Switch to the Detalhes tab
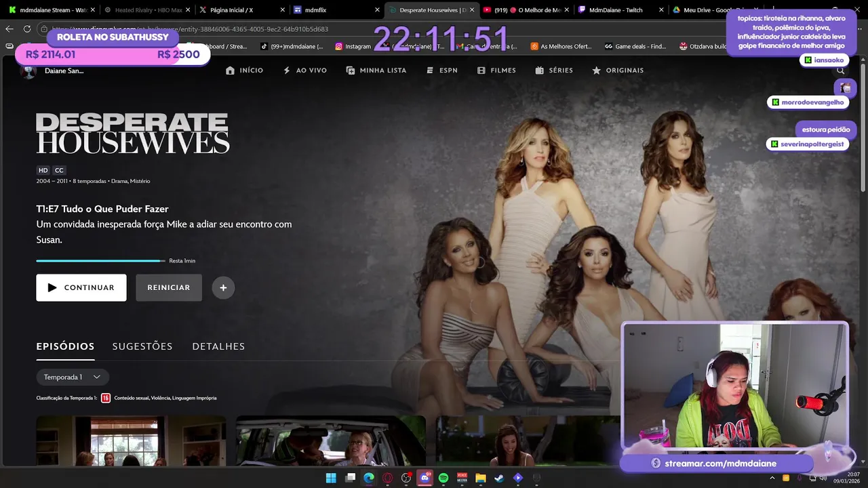868x488 pixels. [218, 346]
